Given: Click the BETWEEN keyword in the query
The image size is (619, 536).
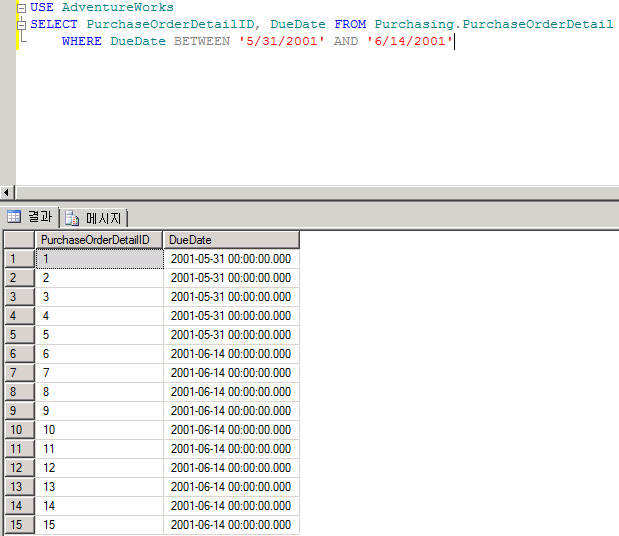Looking at the screenshot, I should point(202,41).
